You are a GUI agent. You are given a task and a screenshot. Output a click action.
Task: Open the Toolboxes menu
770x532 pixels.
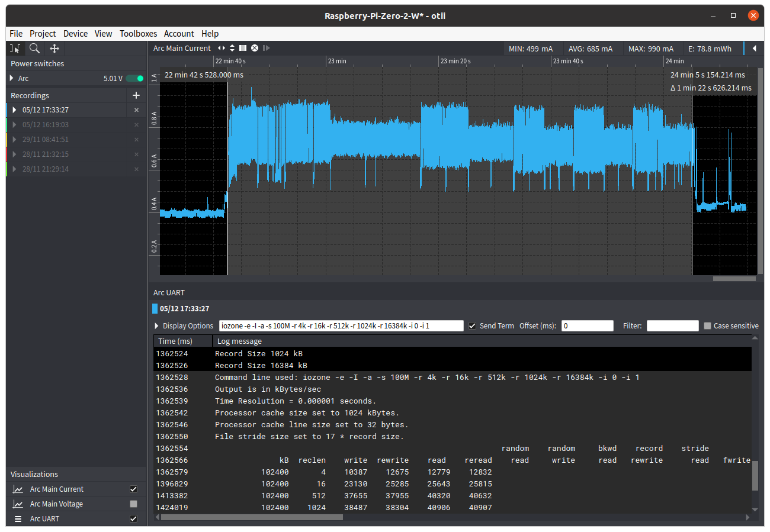pos(138,34)
